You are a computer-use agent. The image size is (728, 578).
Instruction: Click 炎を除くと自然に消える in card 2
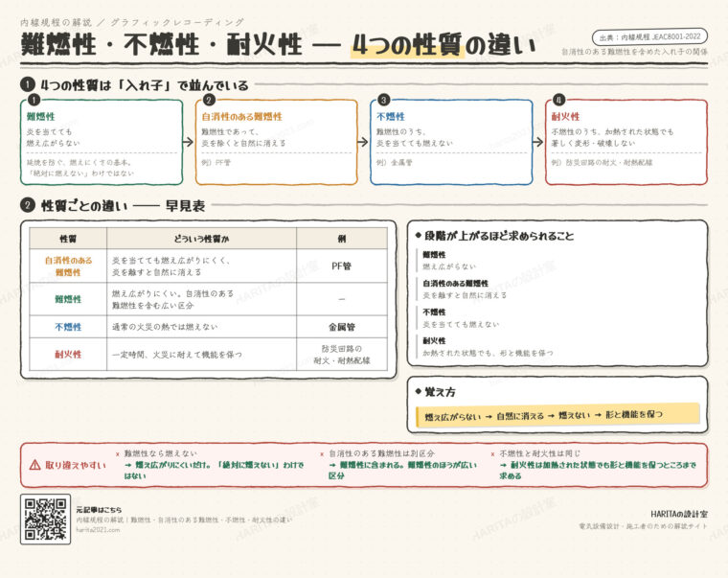tap(243, 143)
